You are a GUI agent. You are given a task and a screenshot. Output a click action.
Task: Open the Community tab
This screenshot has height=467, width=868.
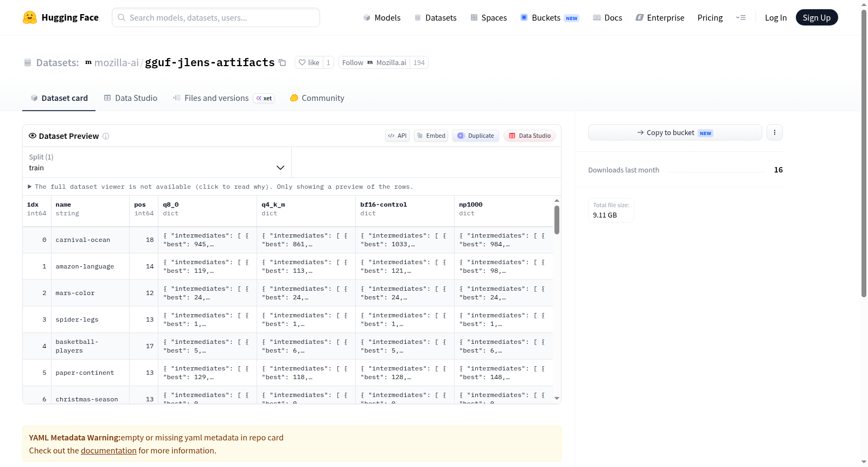[317, 98]
